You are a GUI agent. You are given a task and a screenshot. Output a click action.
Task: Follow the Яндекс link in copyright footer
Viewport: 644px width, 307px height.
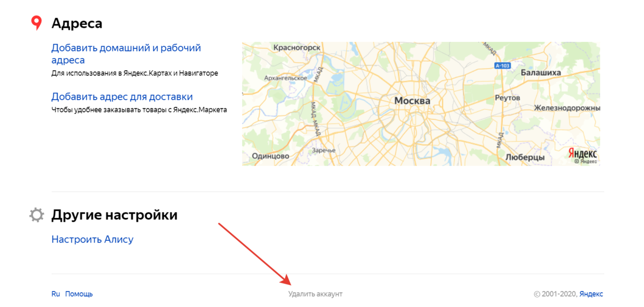591,294
